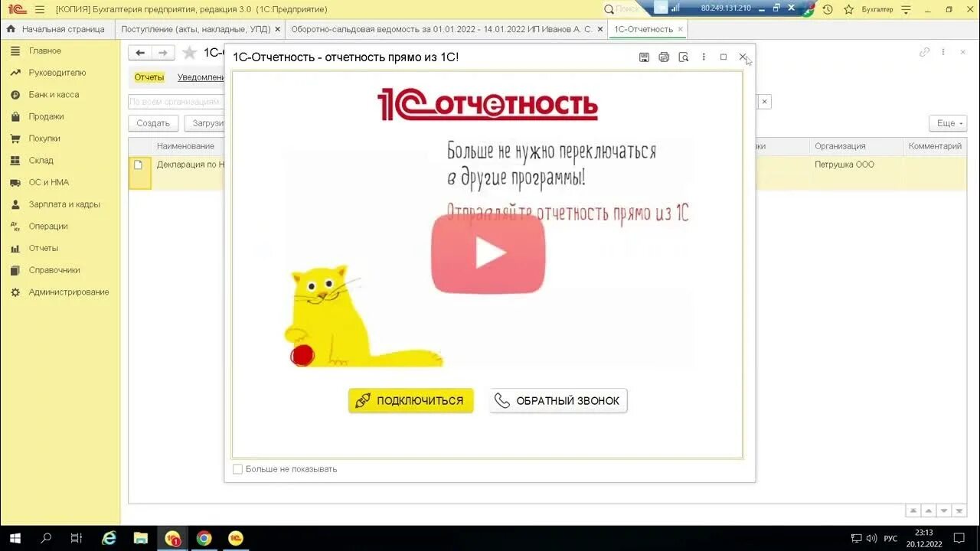Viewport: 980px width, 551px height.
Task: Close the 1С-Отчетность tab with its X
Action: [680, 29]
